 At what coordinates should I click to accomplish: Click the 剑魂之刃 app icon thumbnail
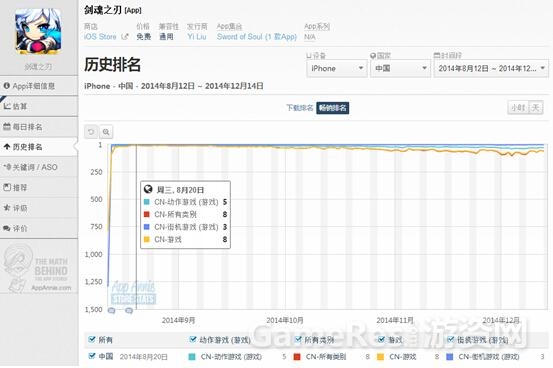38,31
